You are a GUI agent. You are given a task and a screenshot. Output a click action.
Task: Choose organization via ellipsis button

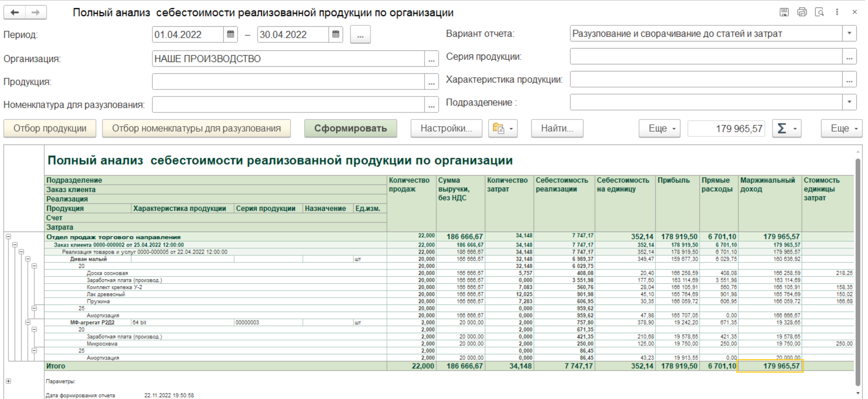point(431,59)
